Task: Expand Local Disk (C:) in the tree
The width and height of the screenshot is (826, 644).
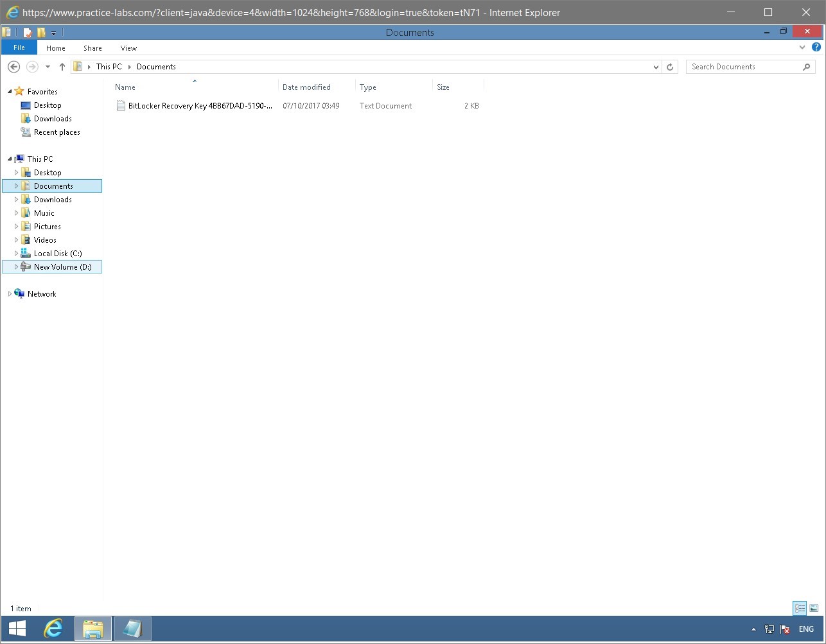Action: tap(15, 253)
